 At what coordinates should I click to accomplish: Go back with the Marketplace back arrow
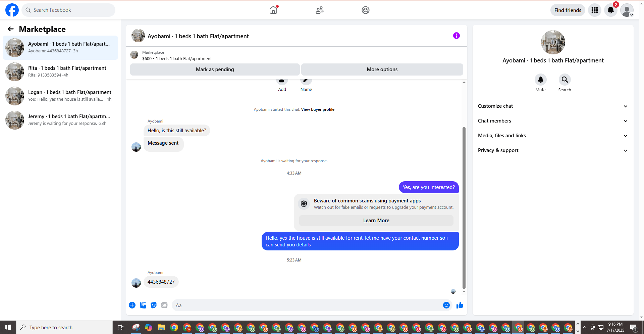[11, 29]
